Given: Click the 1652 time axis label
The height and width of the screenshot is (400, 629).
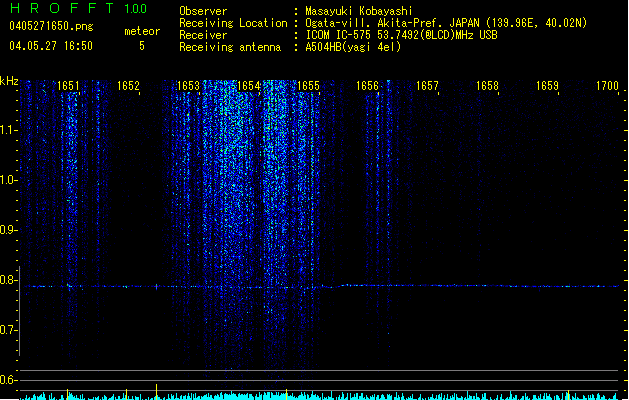Looking at the screenshot, I should [128, 86].
